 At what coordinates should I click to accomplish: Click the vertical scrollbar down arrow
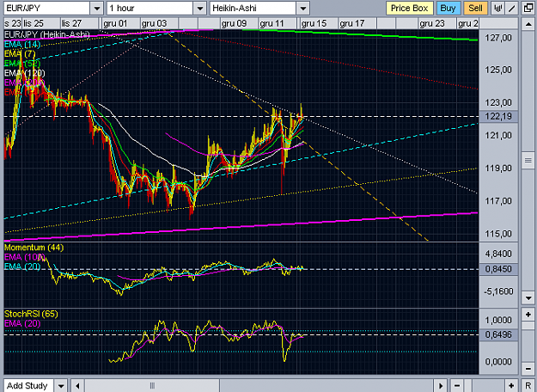click(528, 298)
